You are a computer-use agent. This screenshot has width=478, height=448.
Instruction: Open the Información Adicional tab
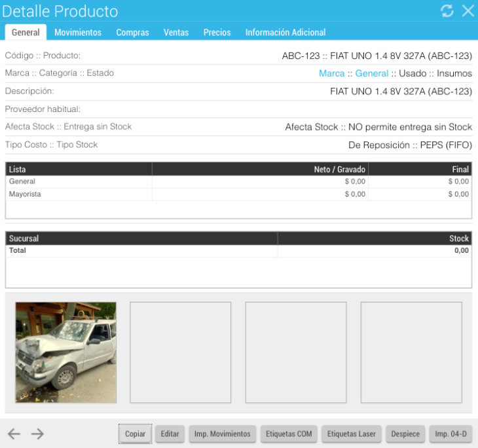coord(285,32)
